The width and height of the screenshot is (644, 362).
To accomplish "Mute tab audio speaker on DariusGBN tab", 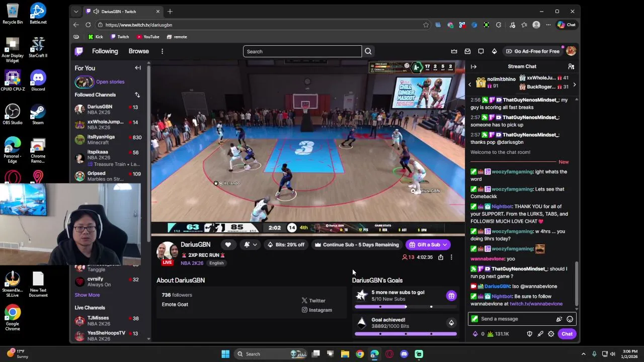I will point(96,12).
